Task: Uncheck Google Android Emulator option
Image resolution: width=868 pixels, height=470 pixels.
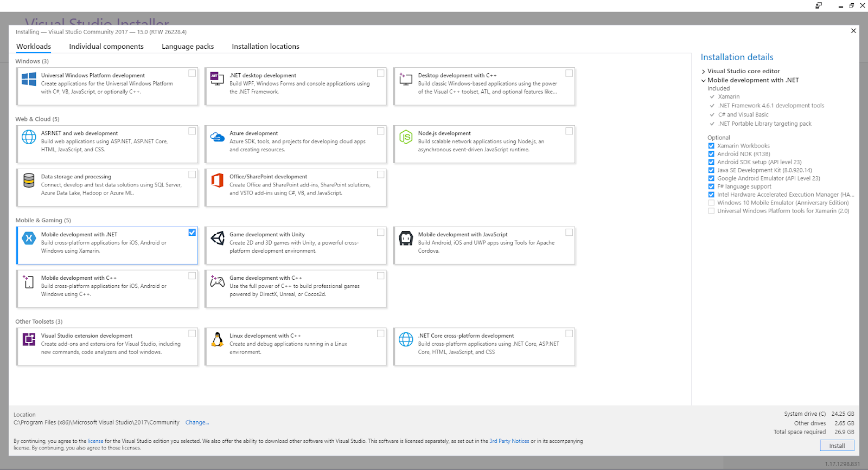Action: pos(711,178)
